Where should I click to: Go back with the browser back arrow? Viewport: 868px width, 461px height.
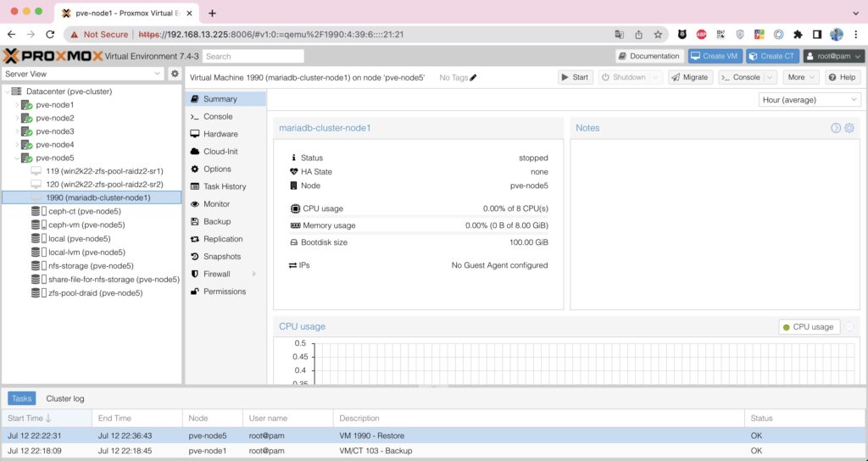(12, 34)
